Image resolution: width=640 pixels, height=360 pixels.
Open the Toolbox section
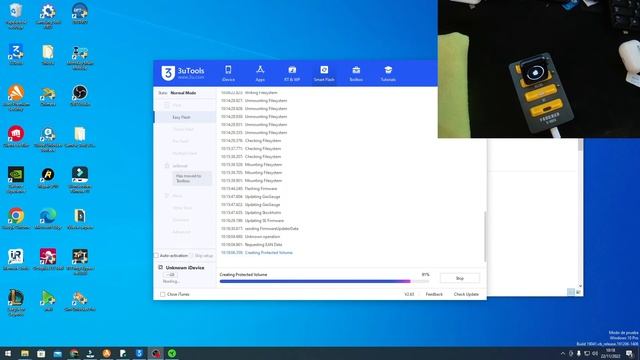(356, 74)
